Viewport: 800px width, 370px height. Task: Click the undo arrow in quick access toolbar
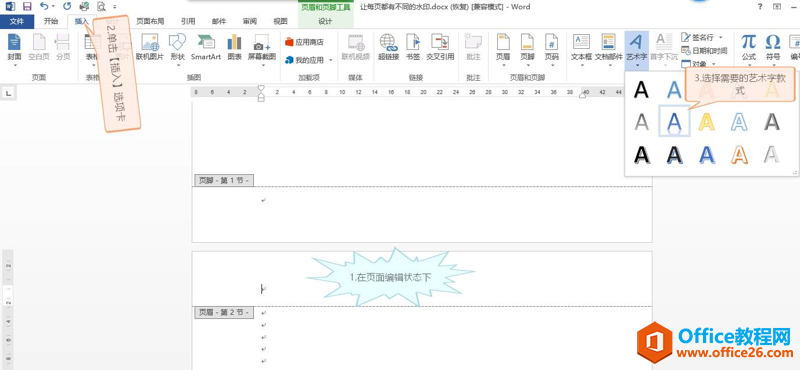click(44, 6)
